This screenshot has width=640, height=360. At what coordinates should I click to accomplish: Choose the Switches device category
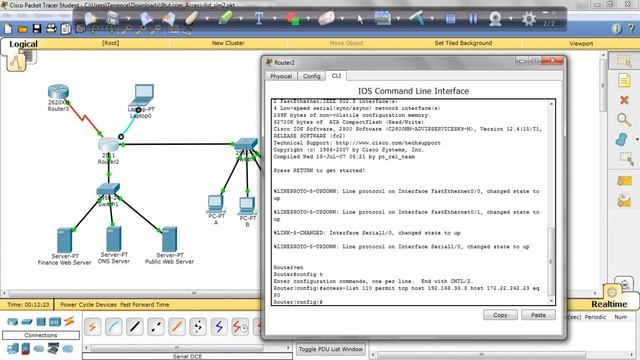(x=27, y=322)
